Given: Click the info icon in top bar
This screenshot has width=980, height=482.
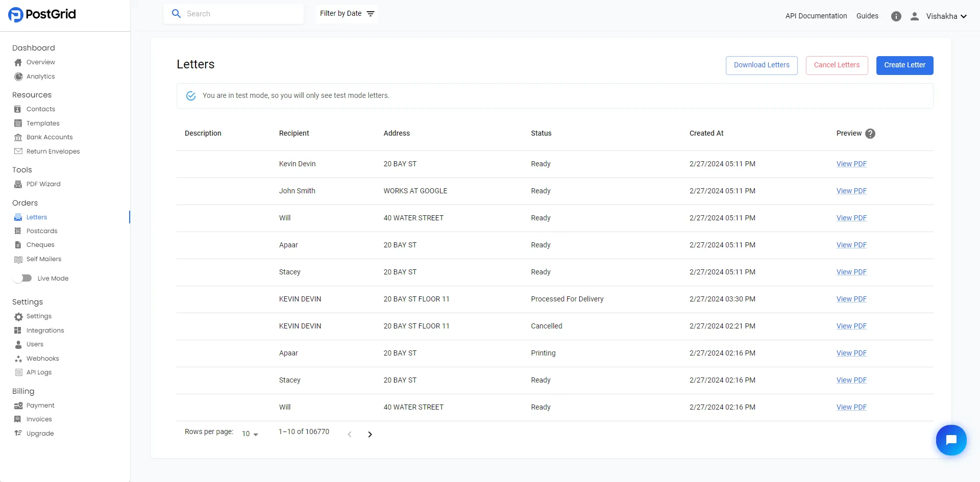Looking at the screenshot, I should coord(896,16).
